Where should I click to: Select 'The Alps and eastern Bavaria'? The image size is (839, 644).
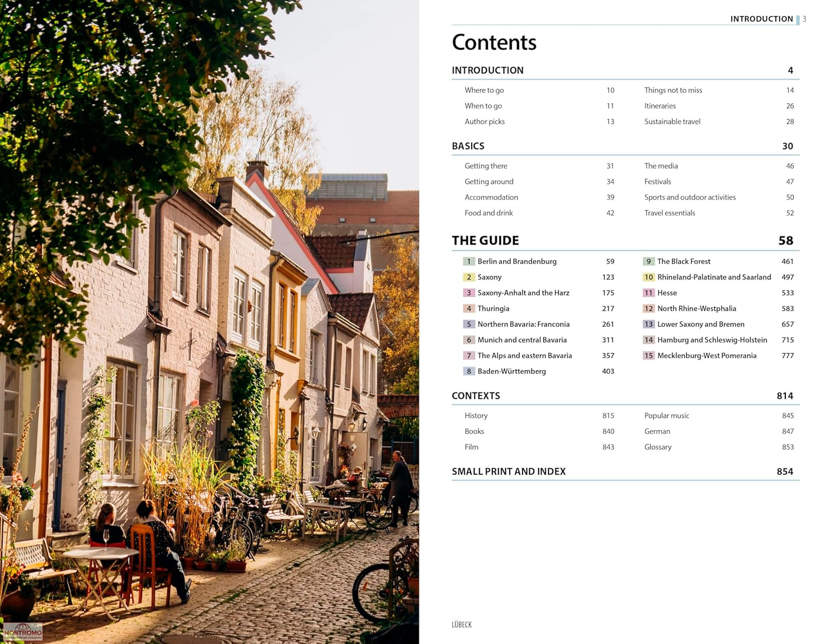(x=525, y=355)
